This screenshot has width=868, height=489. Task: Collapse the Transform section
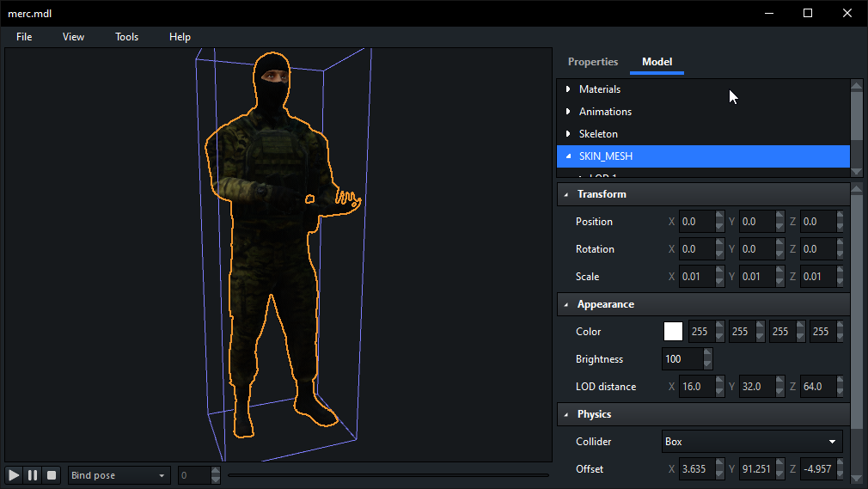point(566,194)
